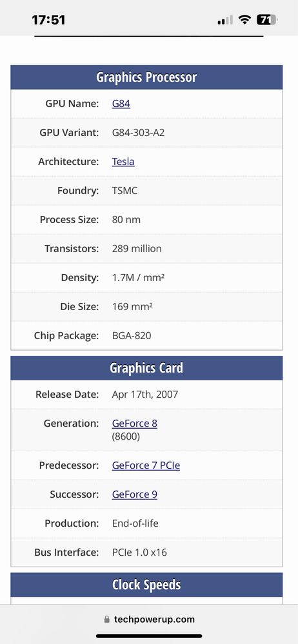Tap the cellular signal bars icon
This screenshot has height=644, width=298.
tap(225, 20)
